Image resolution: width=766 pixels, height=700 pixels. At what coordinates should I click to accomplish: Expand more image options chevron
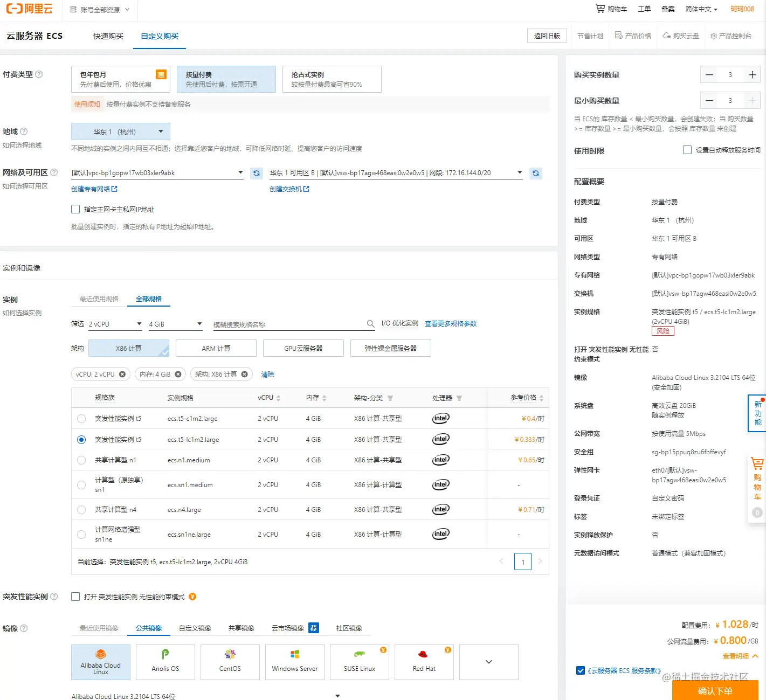[489, 662]
